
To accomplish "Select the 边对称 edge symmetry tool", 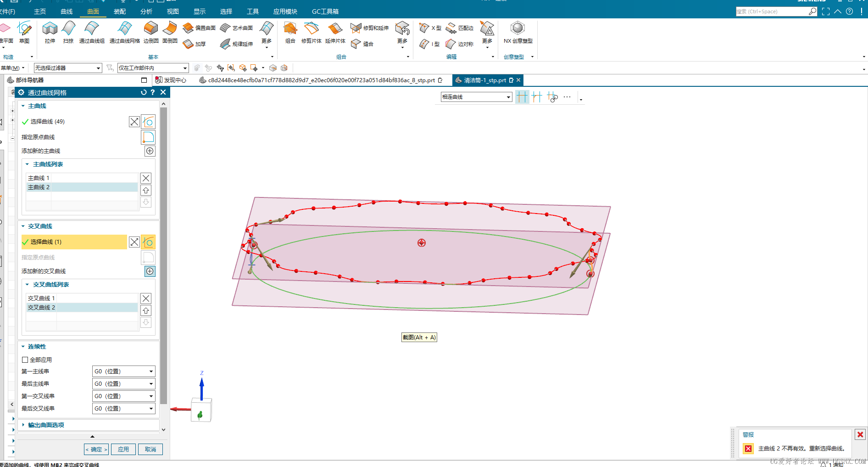I will [459, 44].
